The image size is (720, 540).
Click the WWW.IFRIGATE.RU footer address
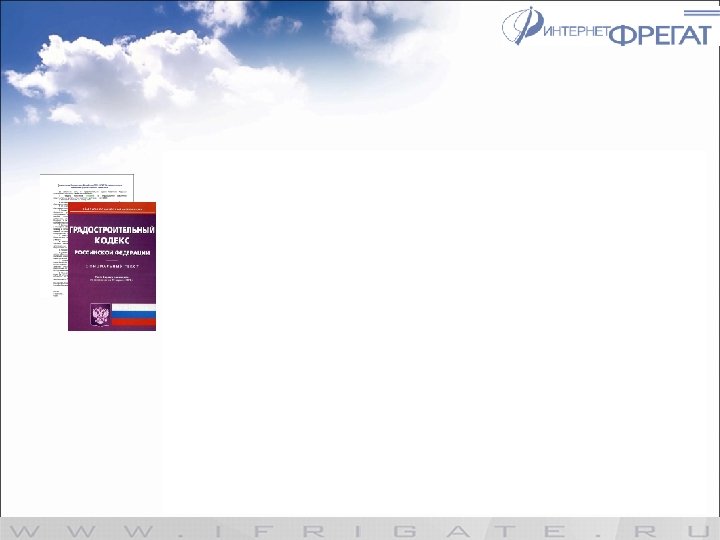(x=360, y=531)
